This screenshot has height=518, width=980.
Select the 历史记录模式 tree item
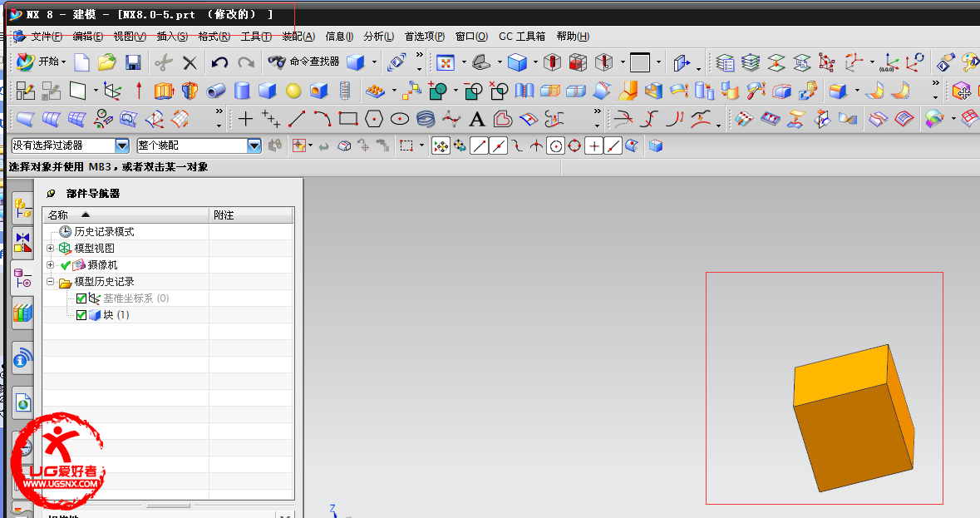coord(104,232)
